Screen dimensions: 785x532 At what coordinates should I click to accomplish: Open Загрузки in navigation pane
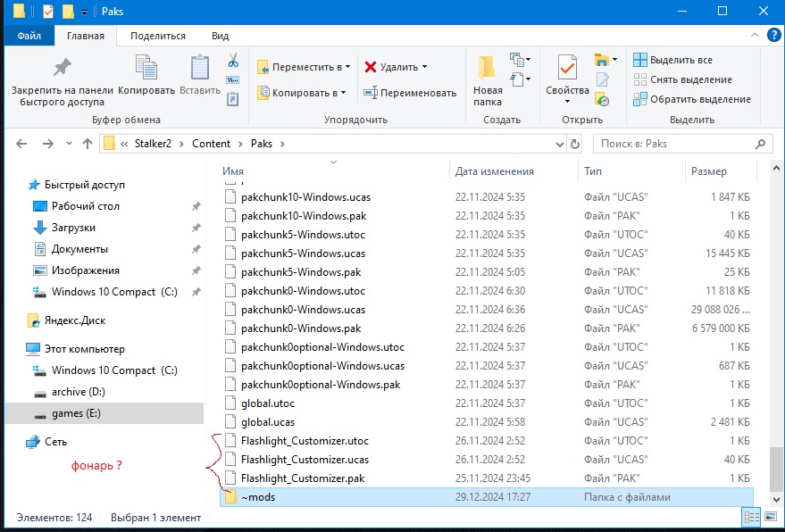(73, 228)
